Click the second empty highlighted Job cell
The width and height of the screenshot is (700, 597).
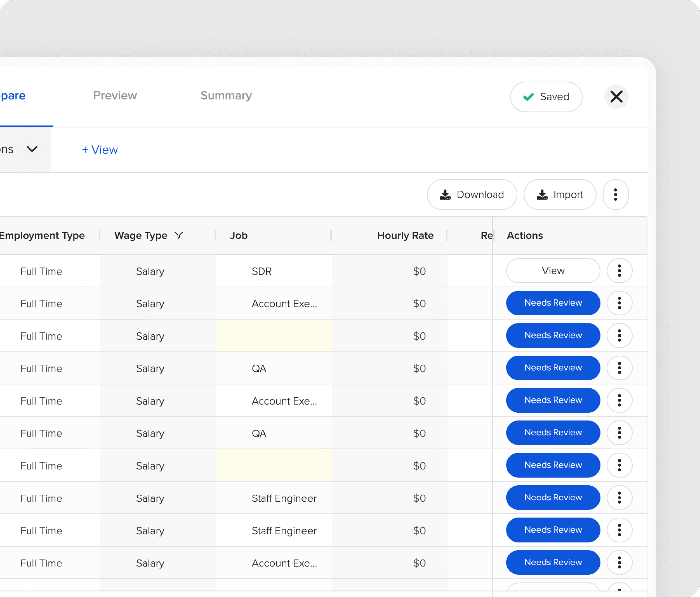click(274, 466)
